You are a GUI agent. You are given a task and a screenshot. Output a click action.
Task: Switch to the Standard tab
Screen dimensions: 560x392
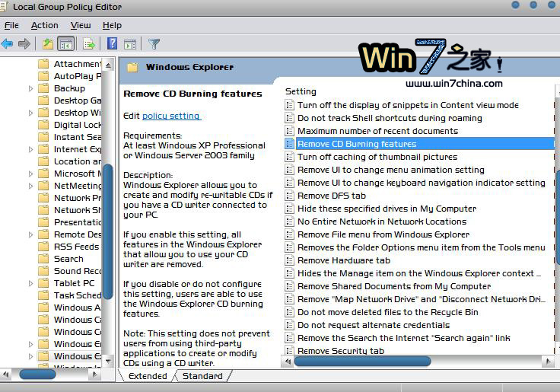(202, 376)
